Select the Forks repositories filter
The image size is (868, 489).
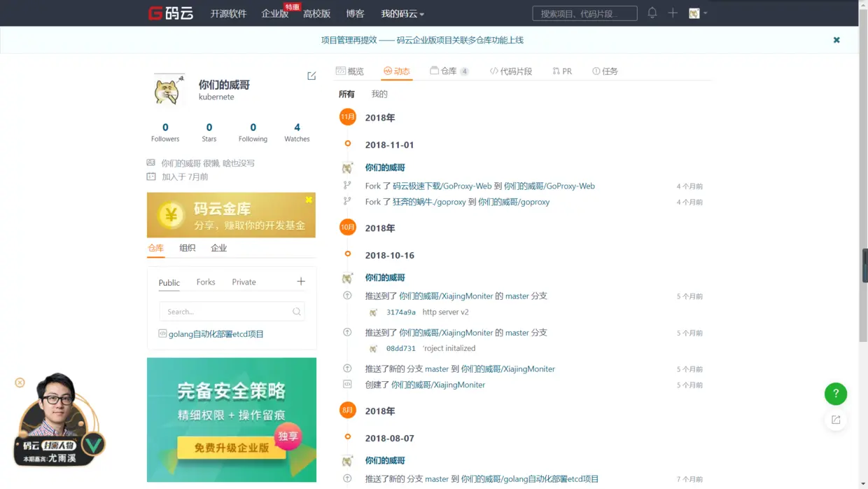(x=206, y=282)
